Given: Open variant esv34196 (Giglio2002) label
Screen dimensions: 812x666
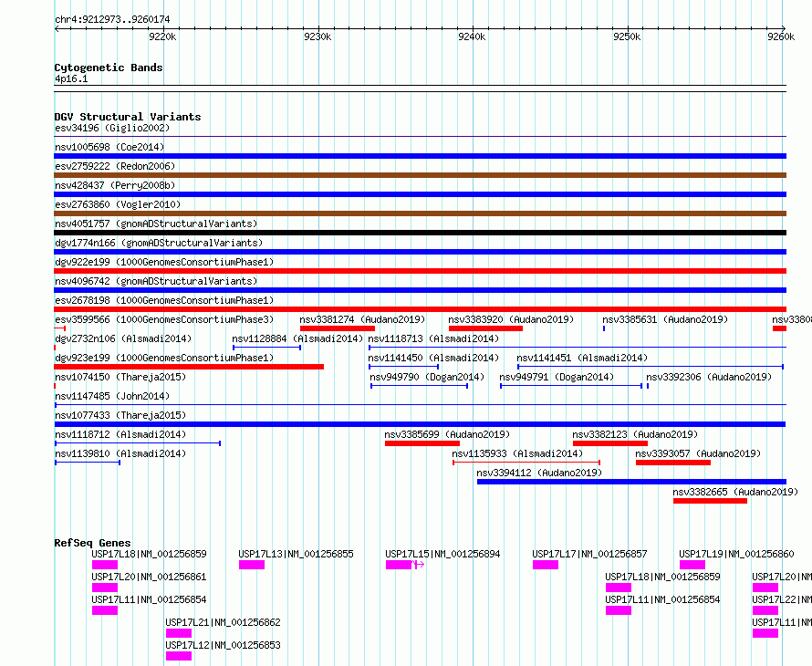Looking at the screenshot, I should (x=112, y=128).
